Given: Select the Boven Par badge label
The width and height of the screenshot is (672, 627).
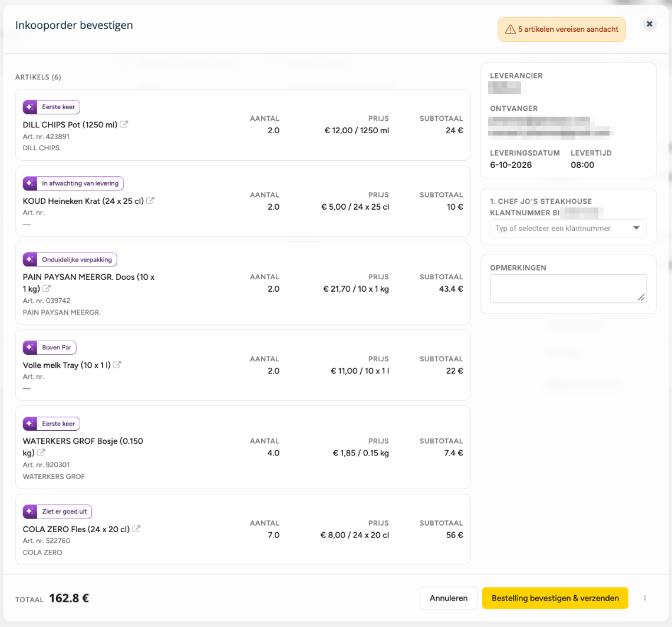Looking at the screenshot, I should point(57,348).
